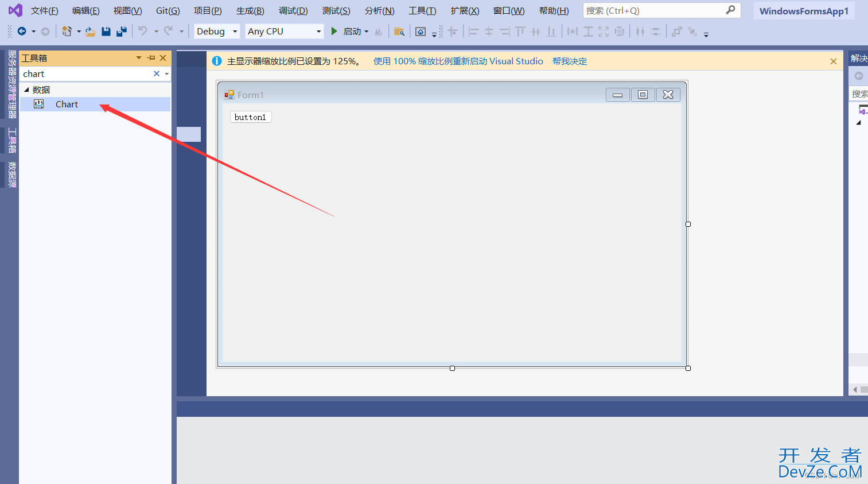Pin the toolbox panel with the pushpin icon
This screenshot has height=484, width=868.
[x=151, y=58]
